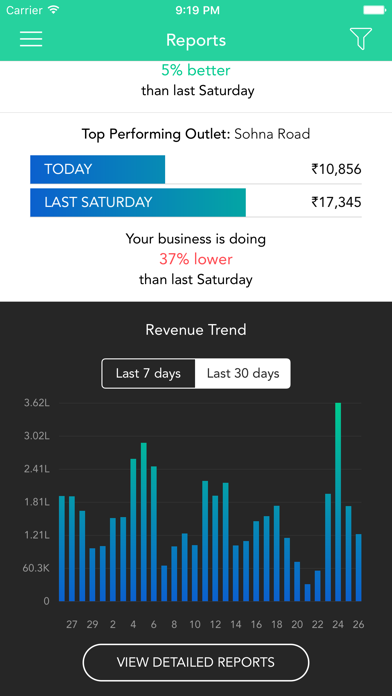Screen dimensions: 392x696
Task: Tap the 5% better text
Action: pos(196,70)
